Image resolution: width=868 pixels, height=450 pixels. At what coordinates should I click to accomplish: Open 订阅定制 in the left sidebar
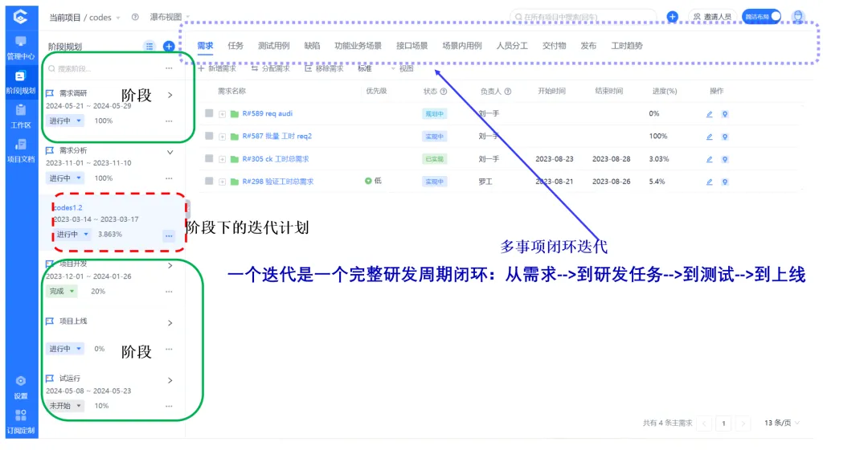20,422
